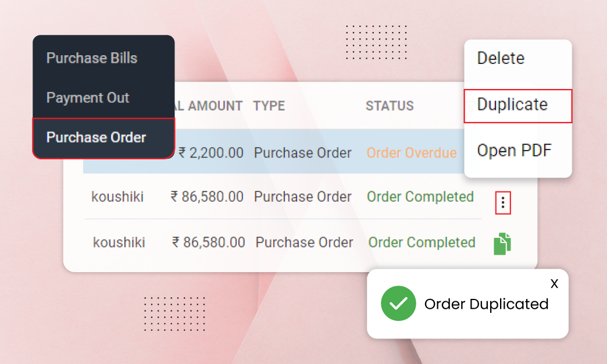Click the Order Duplicated toast message
The height and width of the screenshot is (364, 607).
point(486,304)
